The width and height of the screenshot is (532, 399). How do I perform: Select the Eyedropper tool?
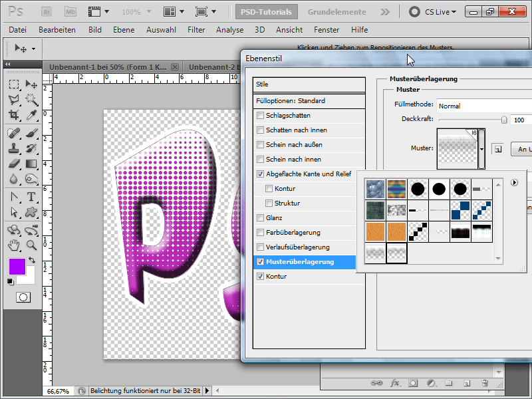click(x=31, y=114)
